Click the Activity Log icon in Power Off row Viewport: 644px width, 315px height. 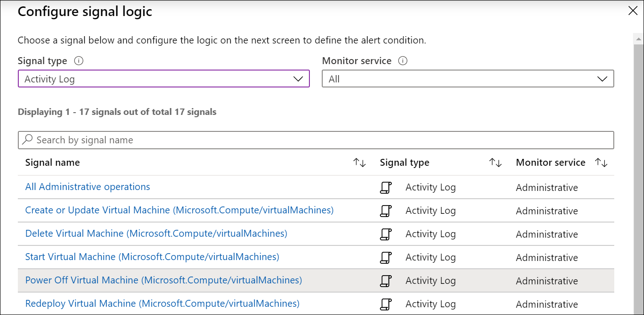386,281
